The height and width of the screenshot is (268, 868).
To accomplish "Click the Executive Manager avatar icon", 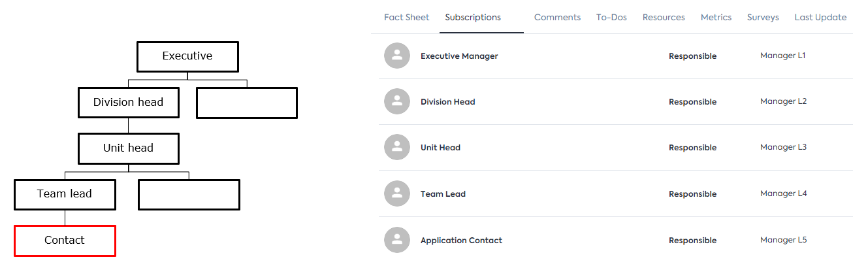I will (397, 56).
